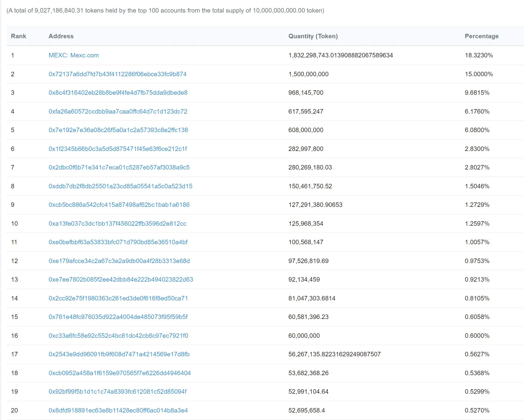
Task: Click the 6.0800% percentage cell
Action: pos(477,130)
